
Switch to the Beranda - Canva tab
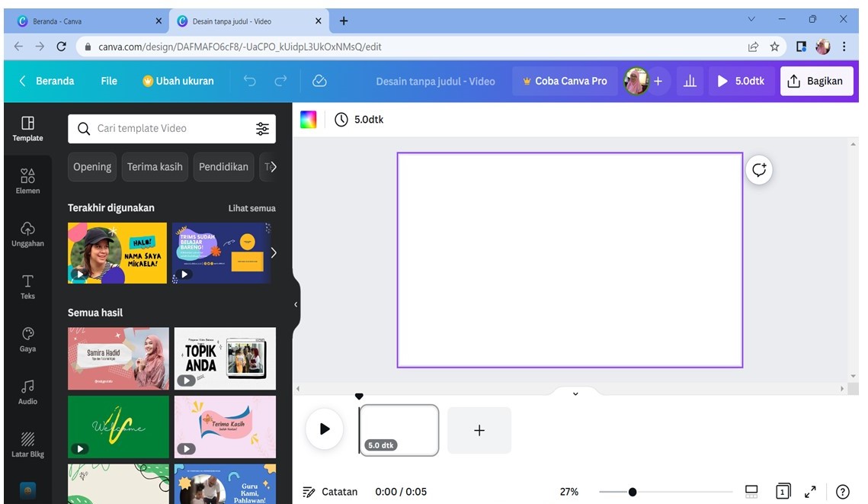pos(84,21)
